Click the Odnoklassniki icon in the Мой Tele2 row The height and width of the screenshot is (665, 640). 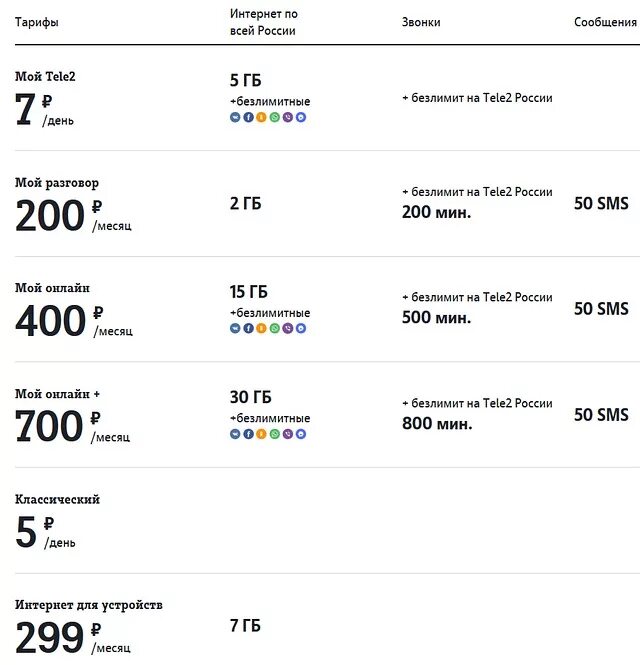click(261, 117)
